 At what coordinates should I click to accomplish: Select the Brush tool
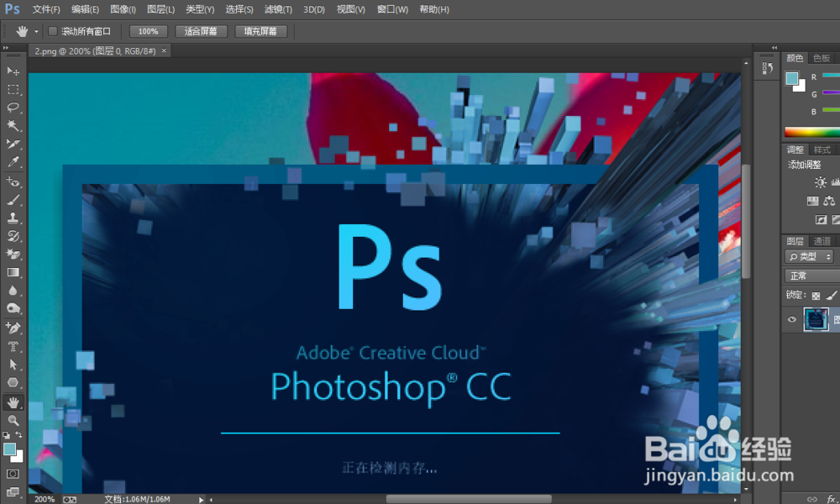(13, 200)
